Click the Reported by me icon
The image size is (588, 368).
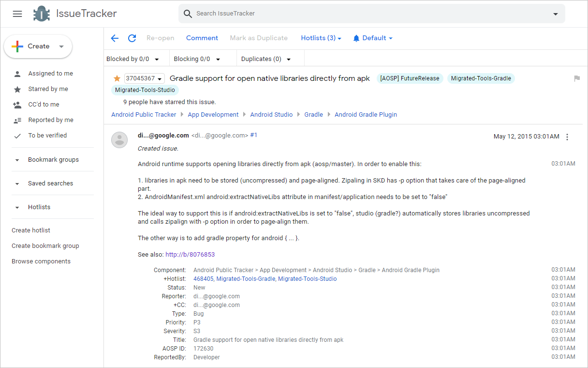(x=17, y=120)
